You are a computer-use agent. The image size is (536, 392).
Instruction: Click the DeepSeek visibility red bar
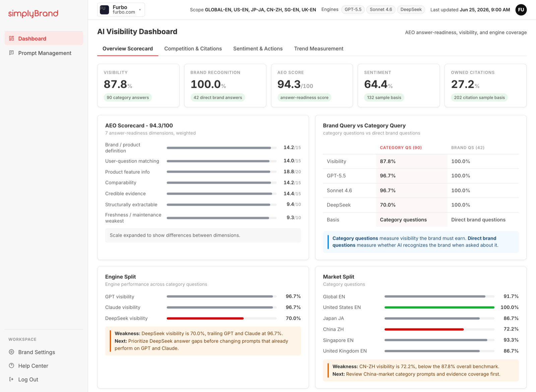[x=205, y=318]
